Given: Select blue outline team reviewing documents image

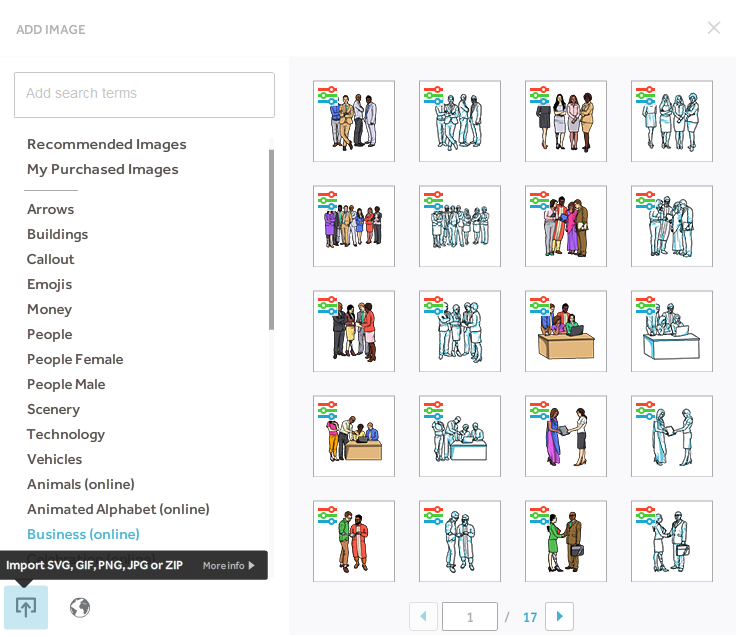Looking at the screenshot, I should [460, 331].
